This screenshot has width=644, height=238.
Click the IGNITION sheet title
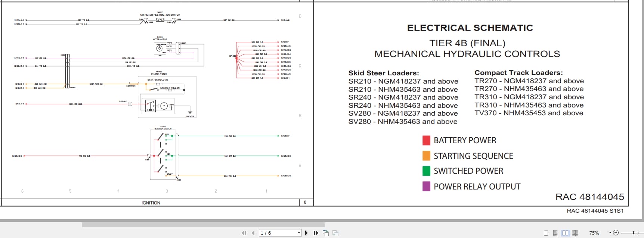(151, 203)
